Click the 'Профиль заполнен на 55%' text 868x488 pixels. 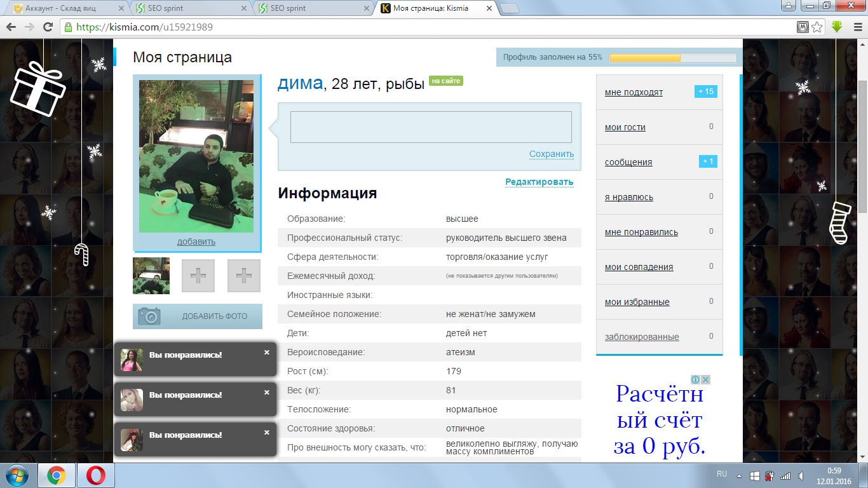553,57
